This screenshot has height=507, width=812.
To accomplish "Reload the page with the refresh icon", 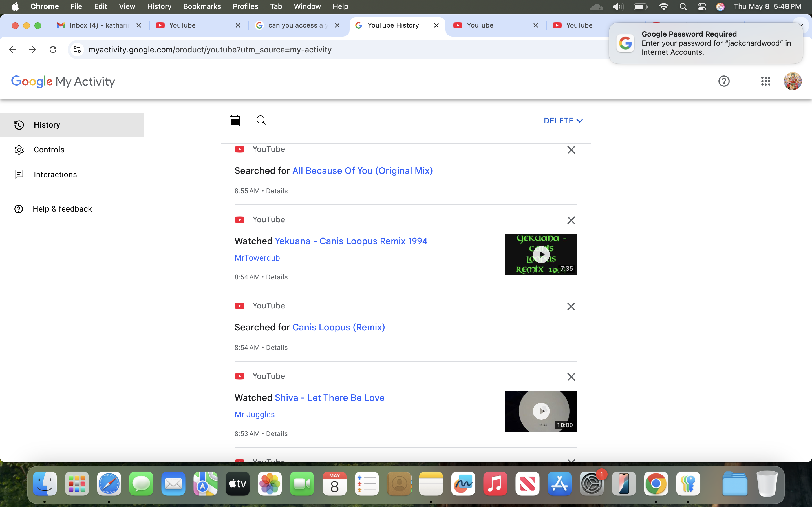I will click(x=53, y=50).
